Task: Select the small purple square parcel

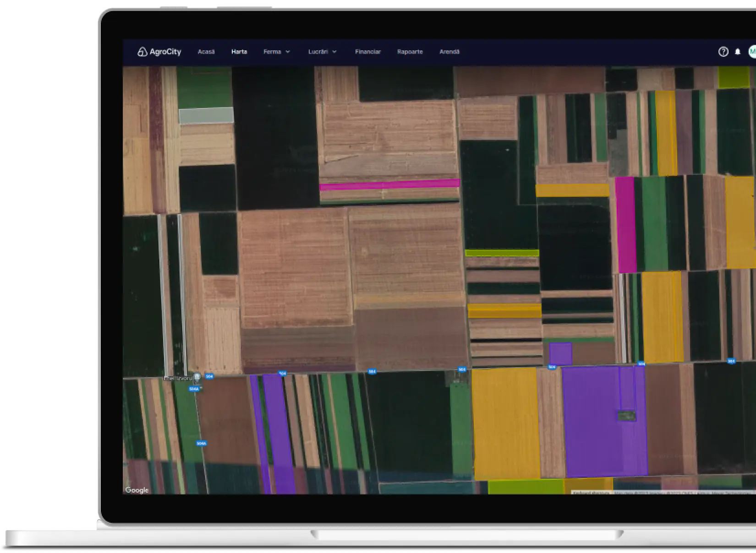Action: point(560,353)
